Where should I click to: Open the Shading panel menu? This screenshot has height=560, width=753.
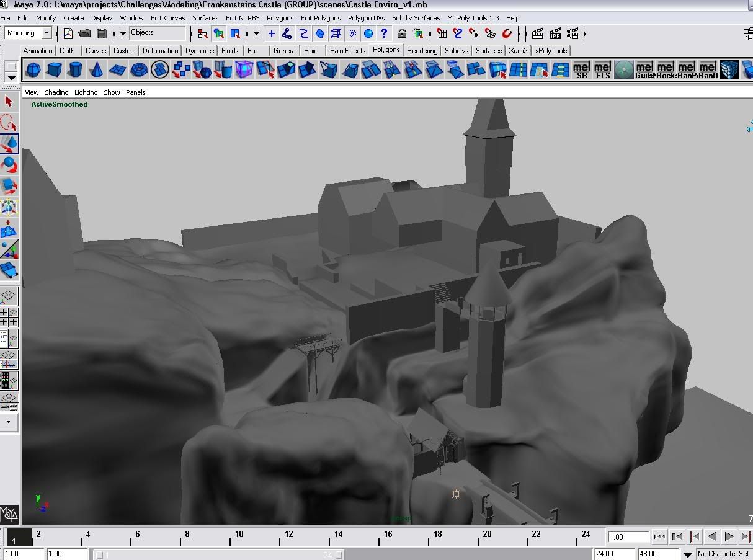click(56, 92)
